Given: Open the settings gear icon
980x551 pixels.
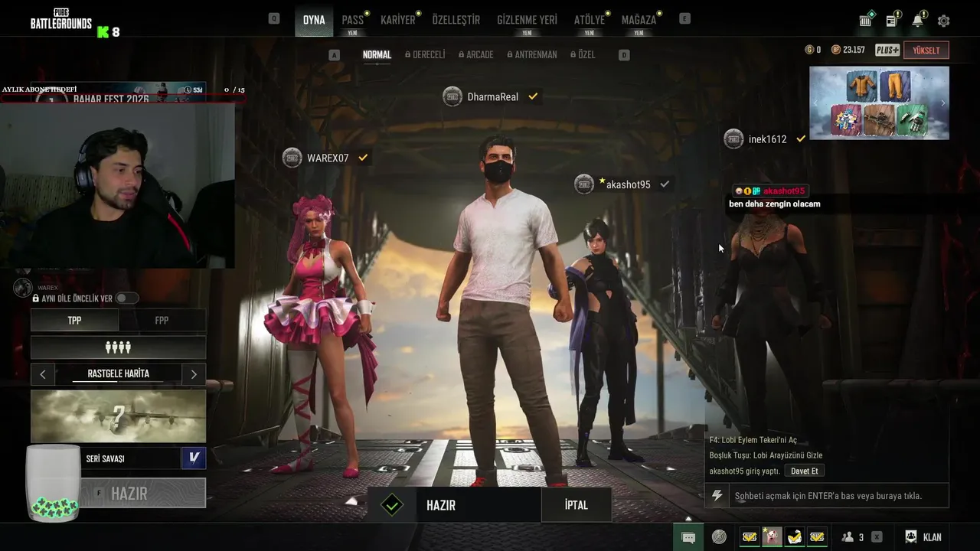Looking at the screenshot, I should point(943,21).
